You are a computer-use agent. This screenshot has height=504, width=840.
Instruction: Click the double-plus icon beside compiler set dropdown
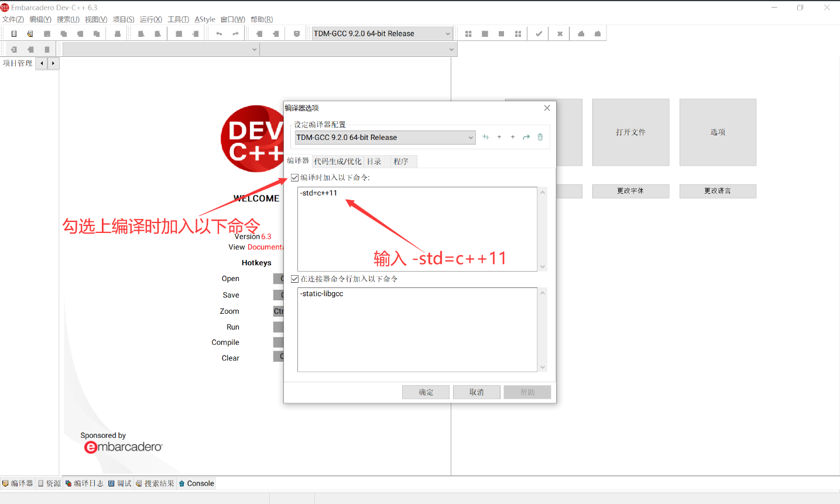point(485,137)
